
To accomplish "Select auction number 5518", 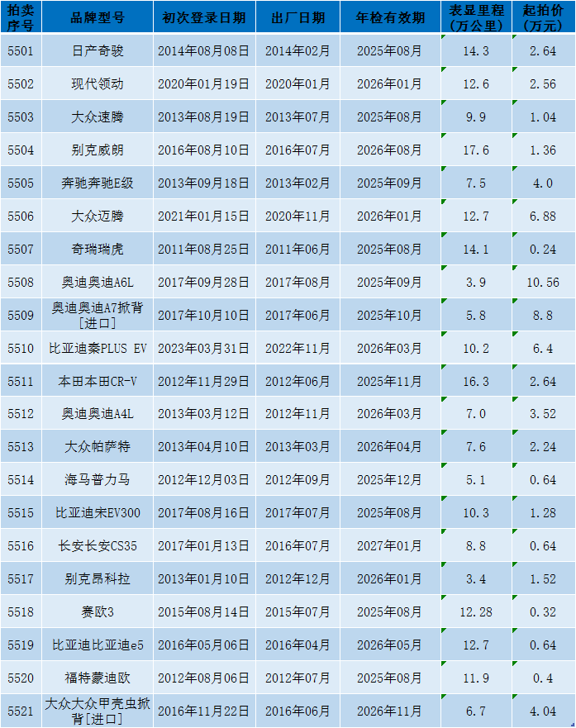I will coord(21,611).
